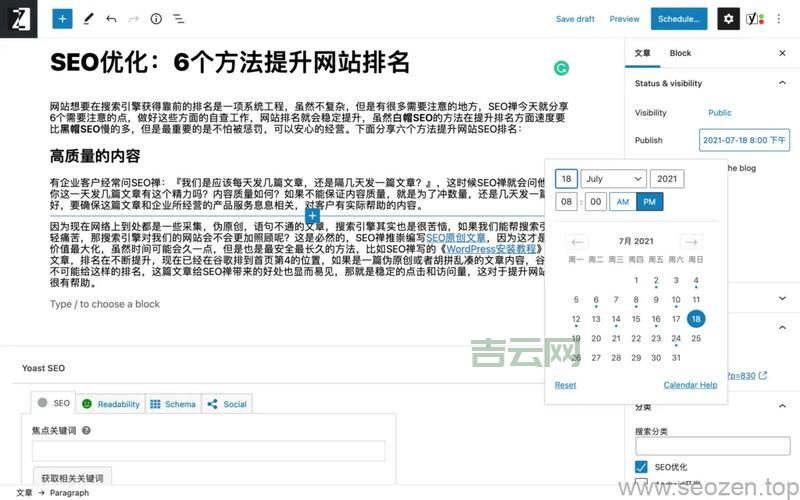
Task: Select July 14 in the calendar
Action: (x=616, y=319)
